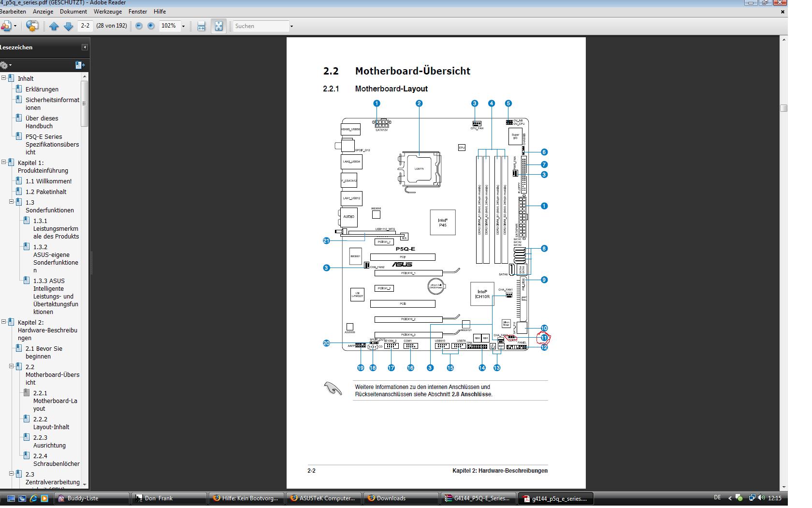The width and height of the screenshot is (812, 508).
Task: Open 1.3.3 ASUS Intelligente Leistungs- bookmark
Action: pyautogui.click(x=56, y=296)
